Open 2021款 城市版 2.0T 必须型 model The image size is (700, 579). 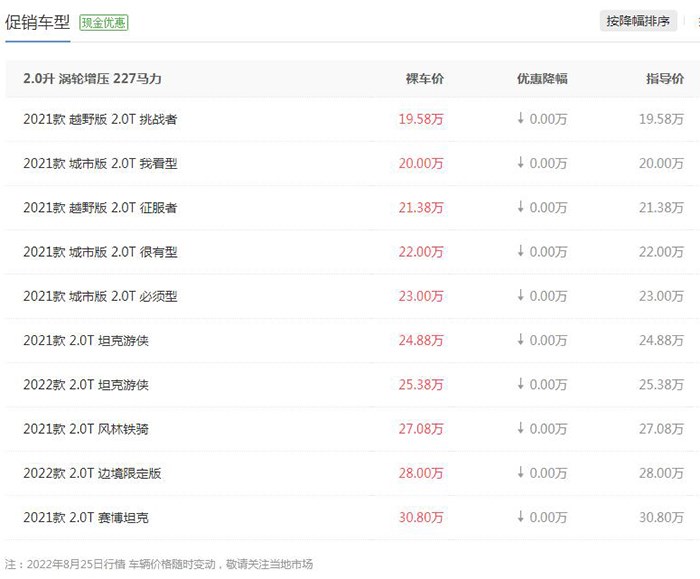100,296
